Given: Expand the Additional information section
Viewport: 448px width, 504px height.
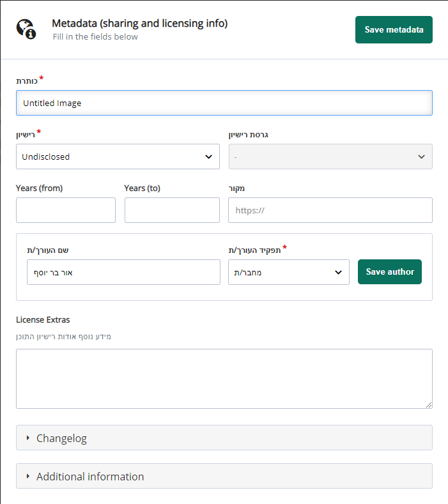Looking at the screenshot, I should point(224,477).
